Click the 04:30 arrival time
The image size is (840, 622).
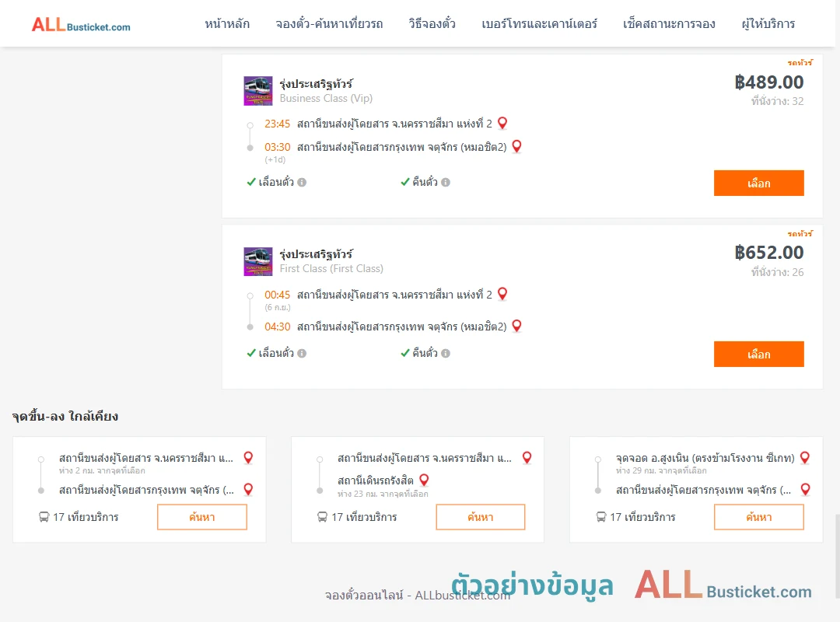[277, 327]
